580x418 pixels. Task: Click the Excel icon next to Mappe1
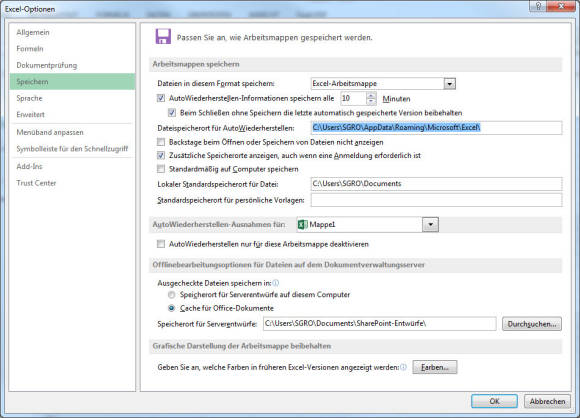[x=303, y=225]
